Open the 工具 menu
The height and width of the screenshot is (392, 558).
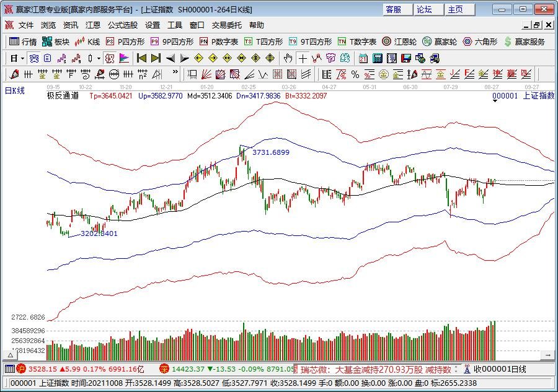click(x=175, y=25)
